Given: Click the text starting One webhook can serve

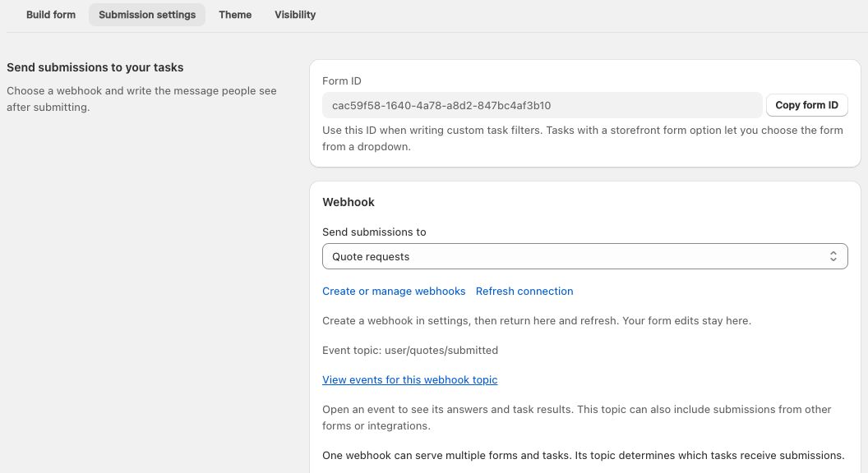Looking at the screenshot, I should click(583, 455).
